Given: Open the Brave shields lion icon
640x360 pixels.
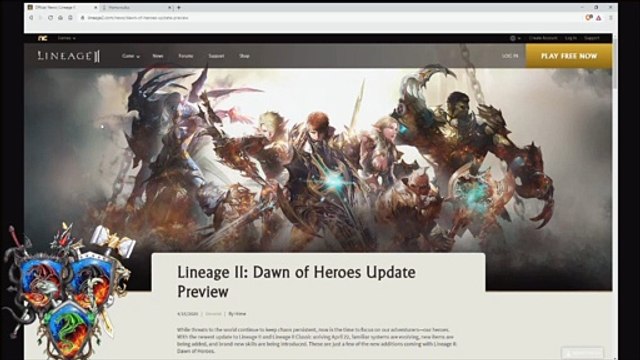Looking at the screenshot, I should [589, 18].
